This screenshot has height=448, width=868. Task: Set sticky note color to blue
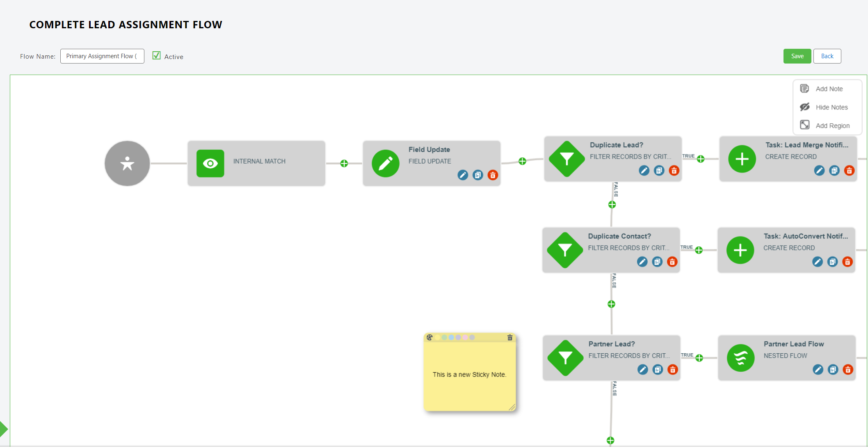click(451, 337)
